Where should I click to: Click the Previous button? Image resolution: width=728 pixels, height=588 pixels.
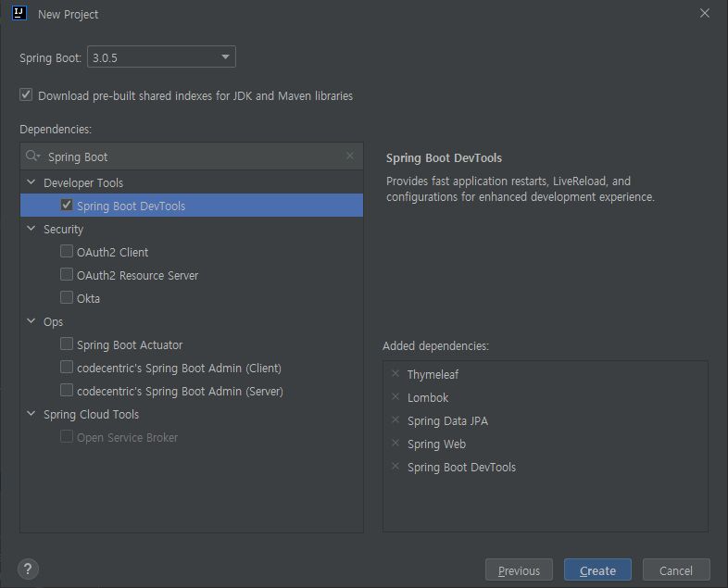tap(519, 569)
